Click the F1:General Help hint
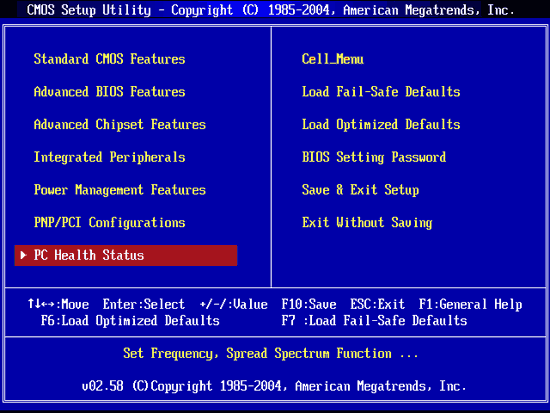This screenshot has width=550, height=413. (x=470, y=304)
